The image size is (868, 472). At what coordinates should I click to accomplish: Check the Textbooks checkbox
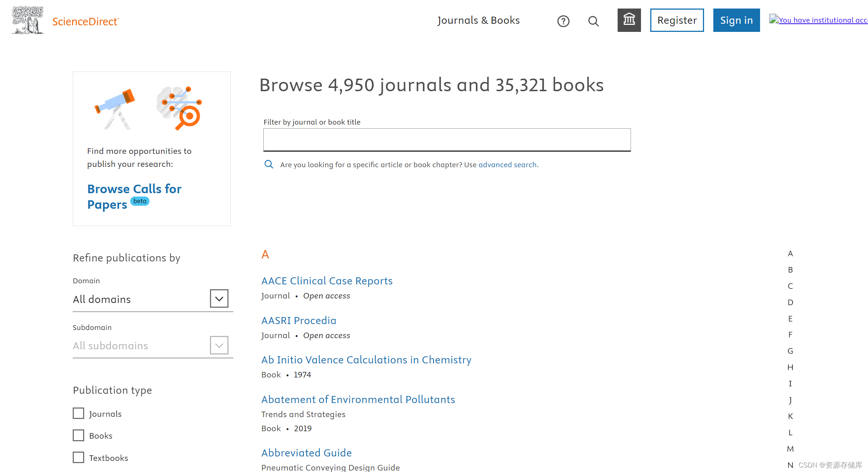78,458
